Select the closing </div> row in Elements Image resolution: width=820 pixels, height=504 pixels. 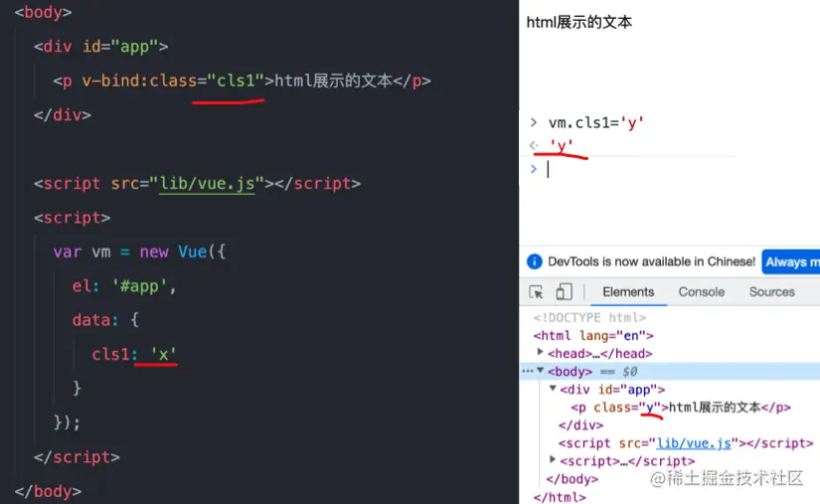[580, 425]
